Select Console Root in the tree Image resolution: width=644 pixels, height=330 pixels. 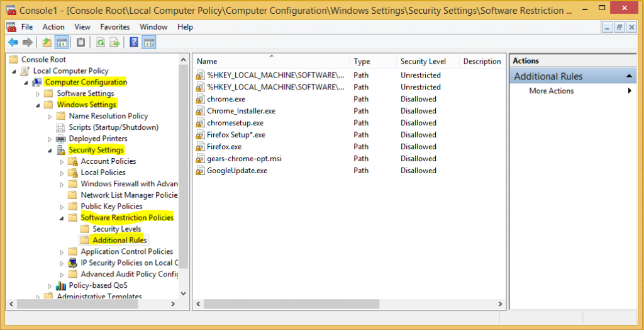pyautogui.click(x=43, y=59)
